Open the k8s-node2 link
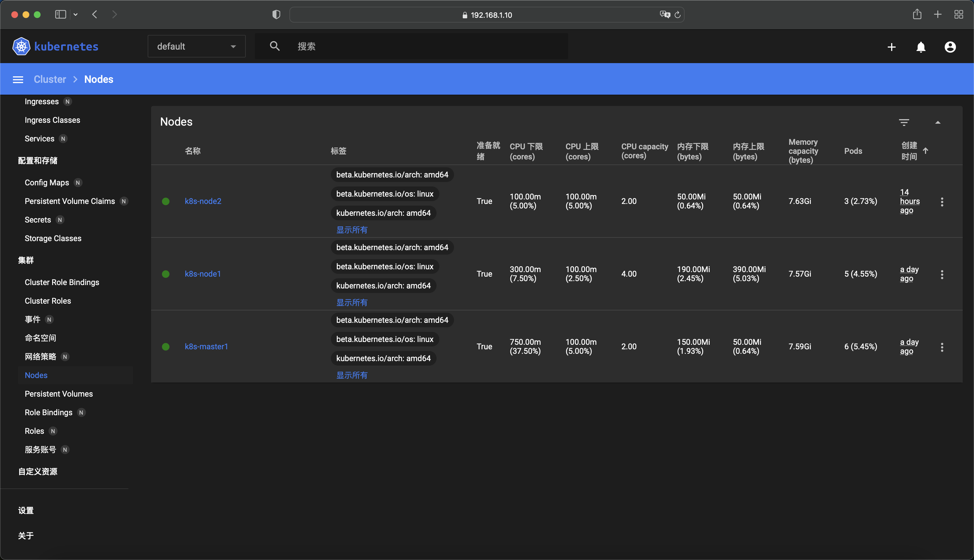 (x=203, y=201)
